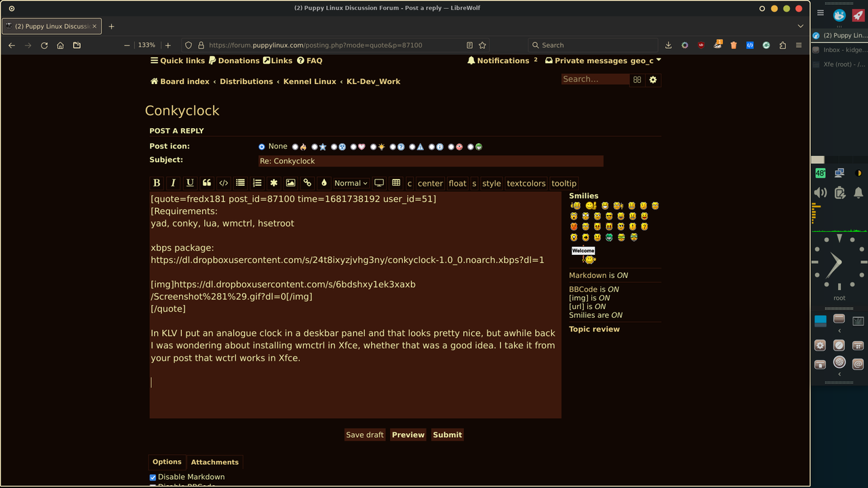Image resolution: width=868 pixels, height=488 pixels.
Task: Submit the reply
Action: coord(447,434)
